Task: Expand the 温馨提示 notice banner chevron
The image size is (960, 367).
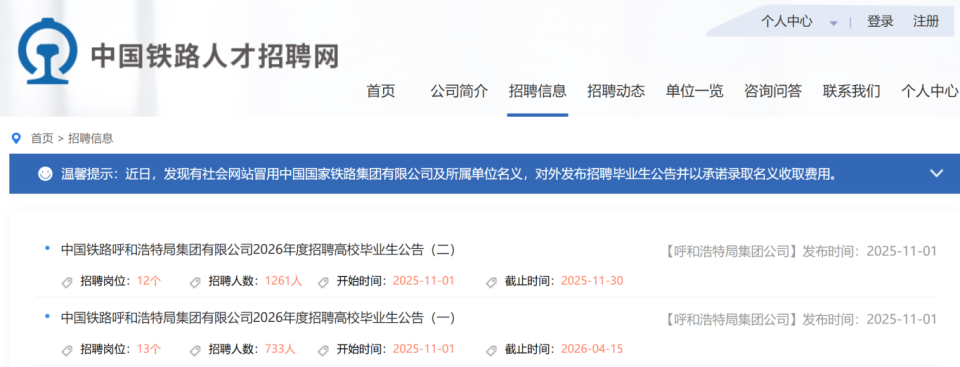Action: 936,173
